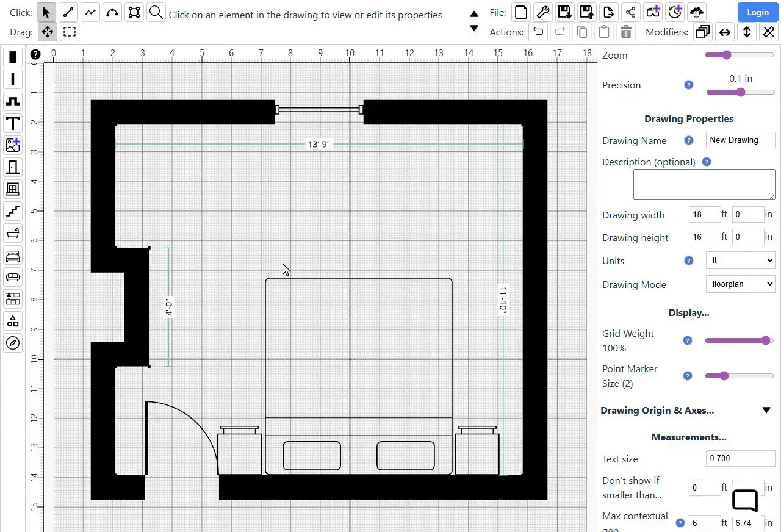Click the add image tool
Screen dimensions: 781x532
[x=13, y=145]
